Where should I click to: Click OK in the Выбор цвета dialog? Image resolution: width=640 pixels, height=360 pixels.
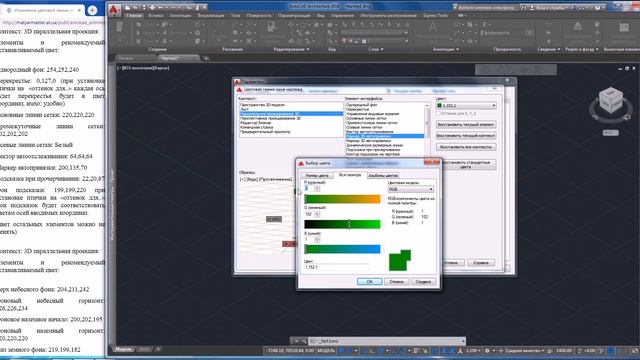[369, 282]
